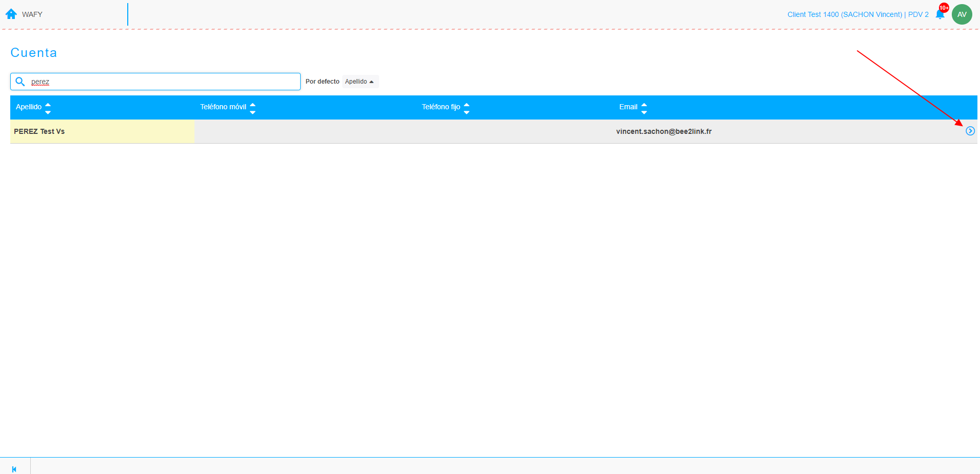Click the Email header label
Screen dimensions: 980x474
tap(628, 107)
